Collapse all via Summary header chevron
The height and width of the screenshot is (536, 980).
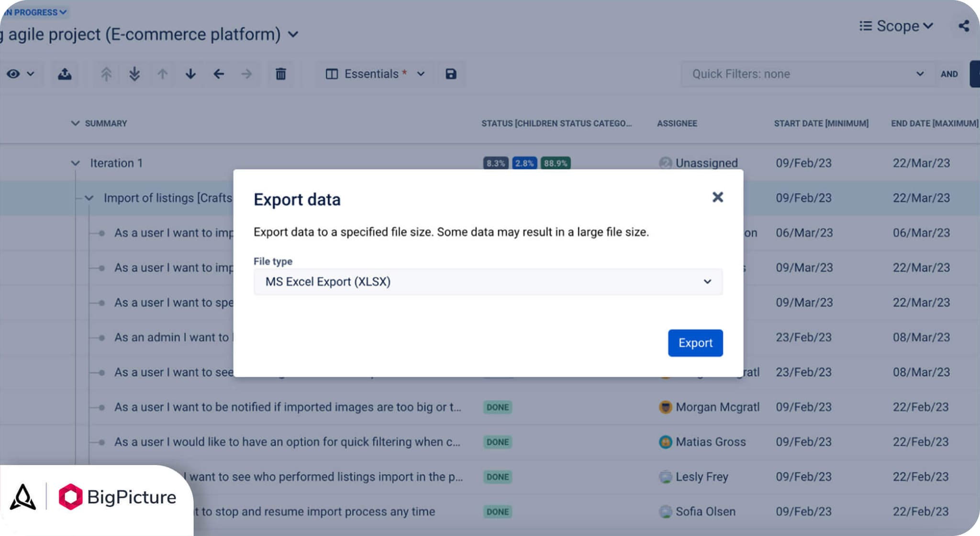pyautogui.click(x=75, y=123)
